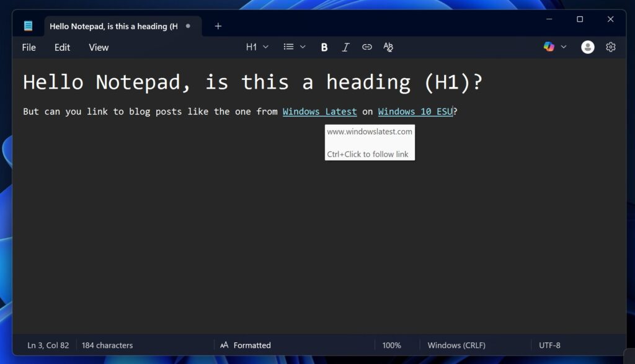Toggle heading style via the H1 control
Image resolution: width=635 pixels, height=364 pixels.
[250, 47]
